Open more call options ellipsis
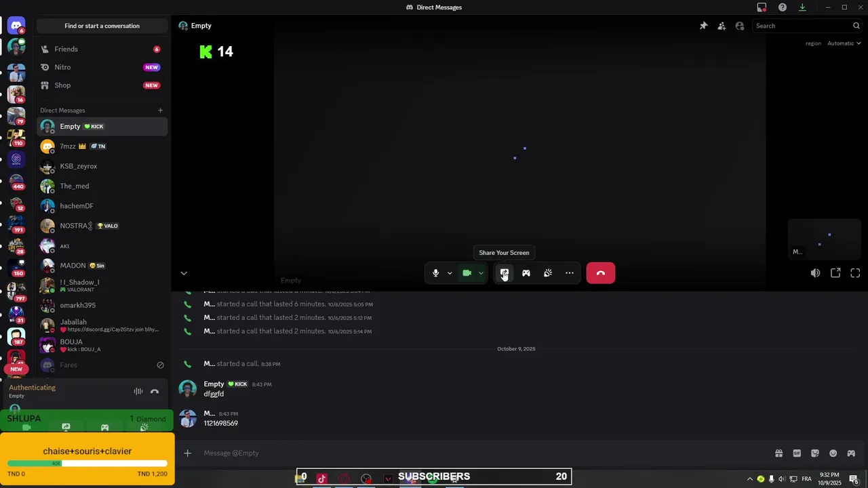This screenshot has width=868, height=488. click(570, 273)
